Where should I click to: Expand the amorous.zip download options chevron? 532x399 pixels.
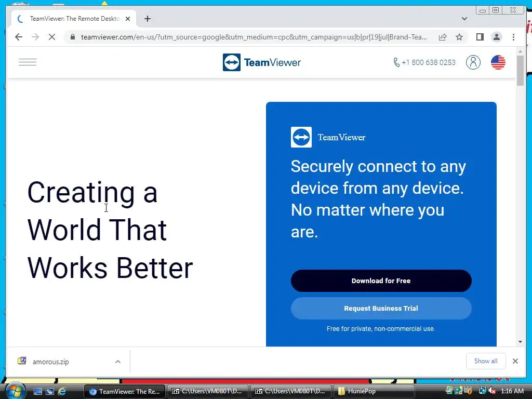pos(118,362)
